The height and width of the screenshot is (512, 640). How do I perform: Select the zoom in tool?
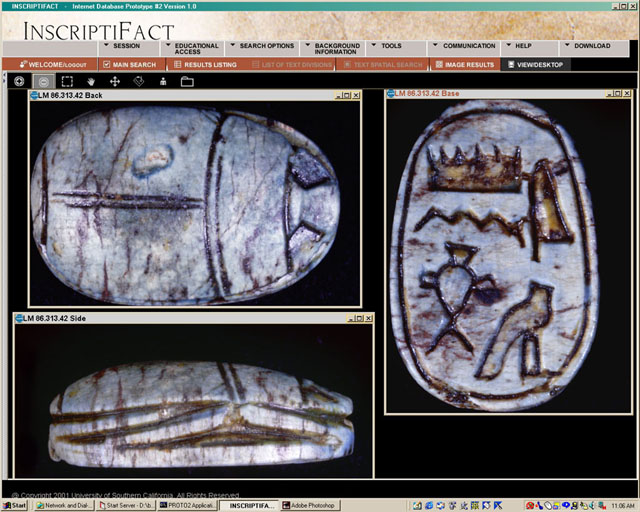(19, 81)
